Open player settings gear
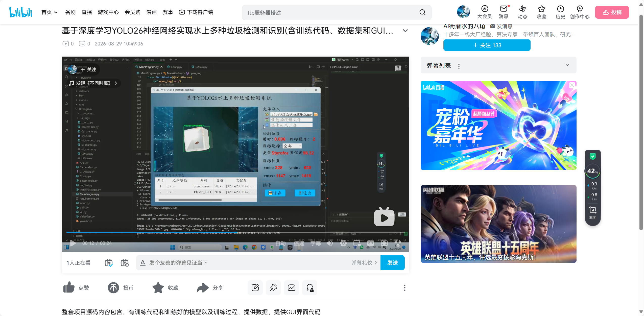The image size is (644, 316). click(x=343, y=243)
